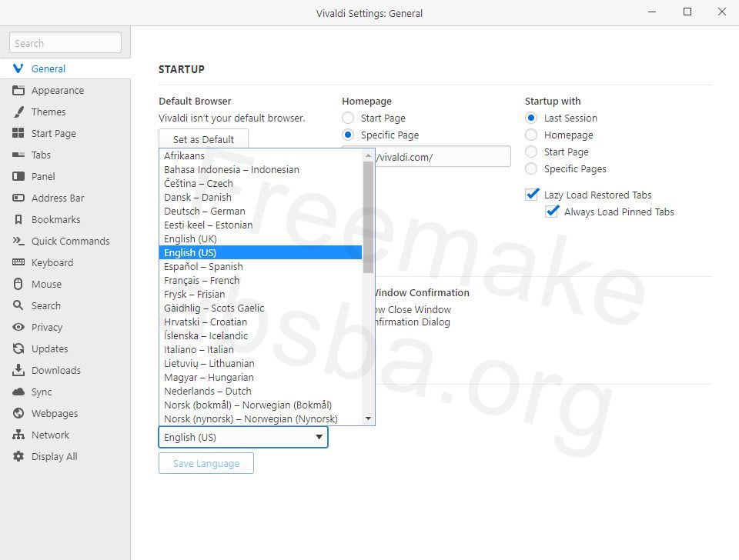Choose Start Page under Startup with
Screen dimensions: 739x560
pos(531,152)
